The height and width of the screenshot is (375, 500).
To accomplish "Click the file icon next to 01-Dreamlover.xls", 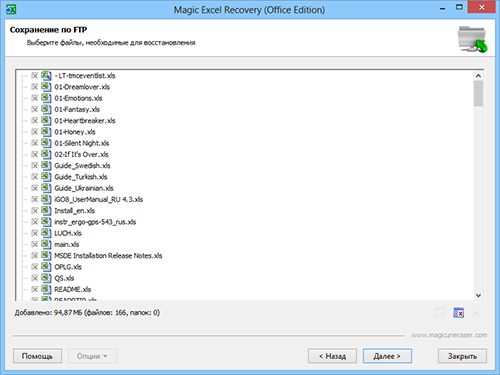I will point(46,87).
